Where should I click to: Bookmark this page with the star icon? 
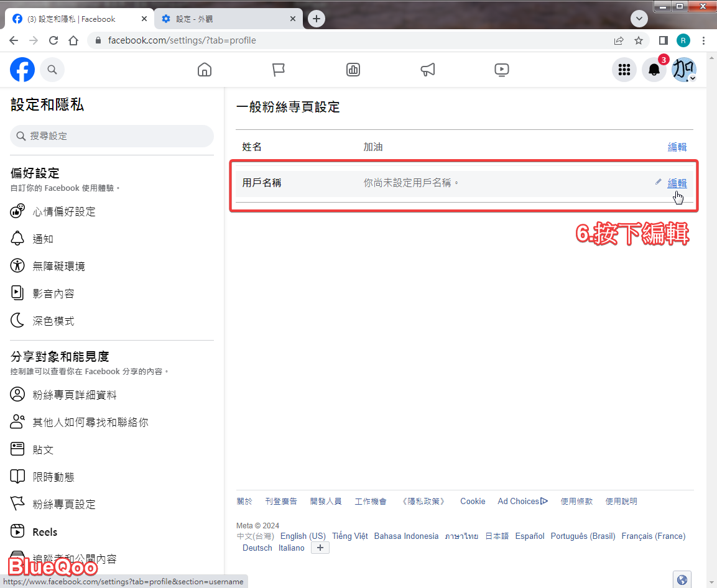coord(639,40)
